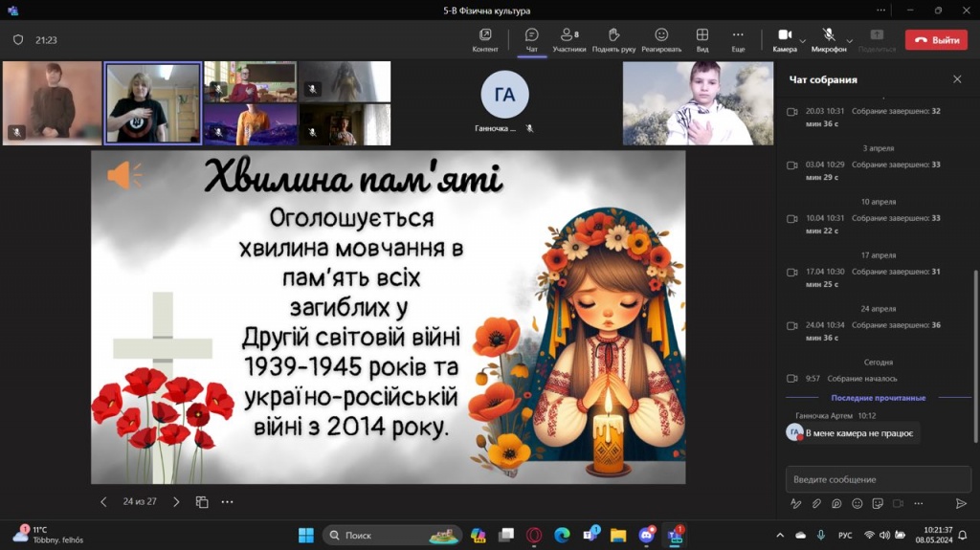Toggle the Чат chat panel
The height and width of the screenshot is (550, 980).
point(532,39)
